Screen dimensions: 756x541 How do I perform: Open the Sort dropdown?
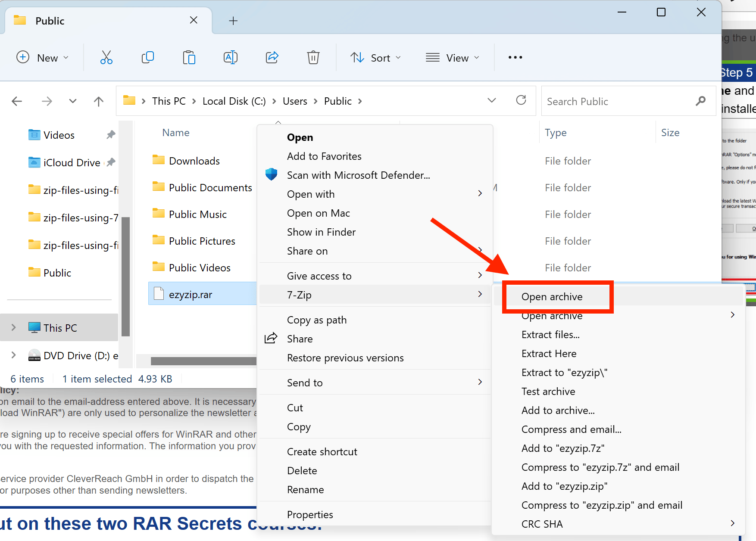pyautogui.click(x=375, y=57)
